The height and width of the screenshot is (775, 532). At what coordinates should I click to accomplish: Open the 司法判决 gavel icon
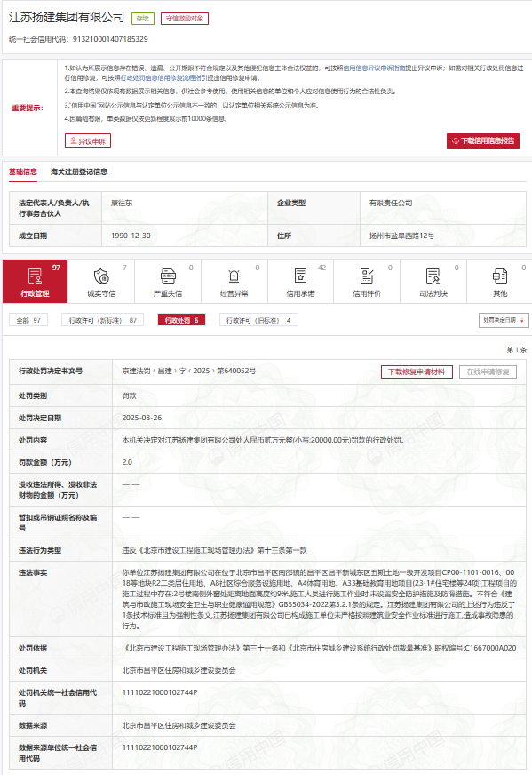(x=433, y=276)
